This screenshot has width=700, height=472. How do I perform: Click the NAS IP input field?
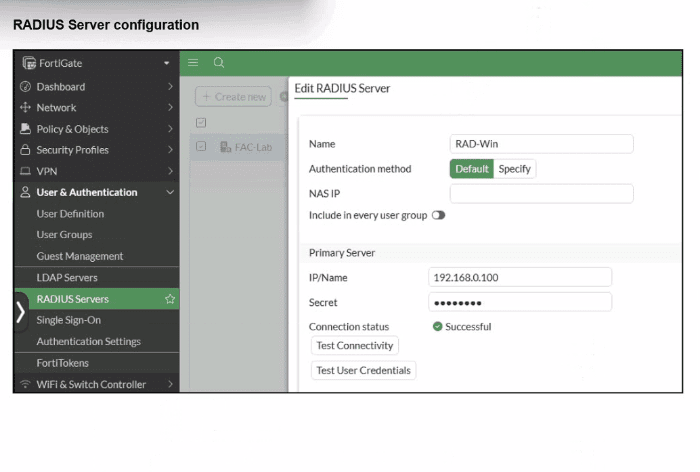tap(541, 194)
